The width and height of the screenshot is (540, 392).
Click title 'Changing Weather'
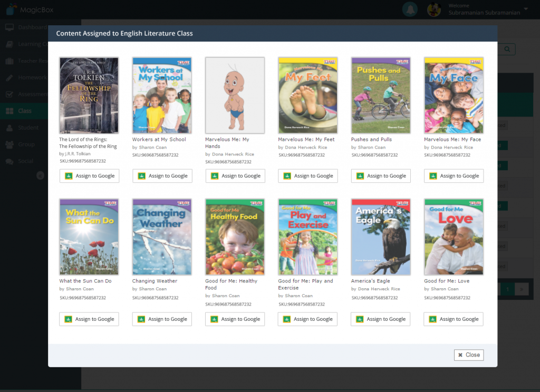155,281
